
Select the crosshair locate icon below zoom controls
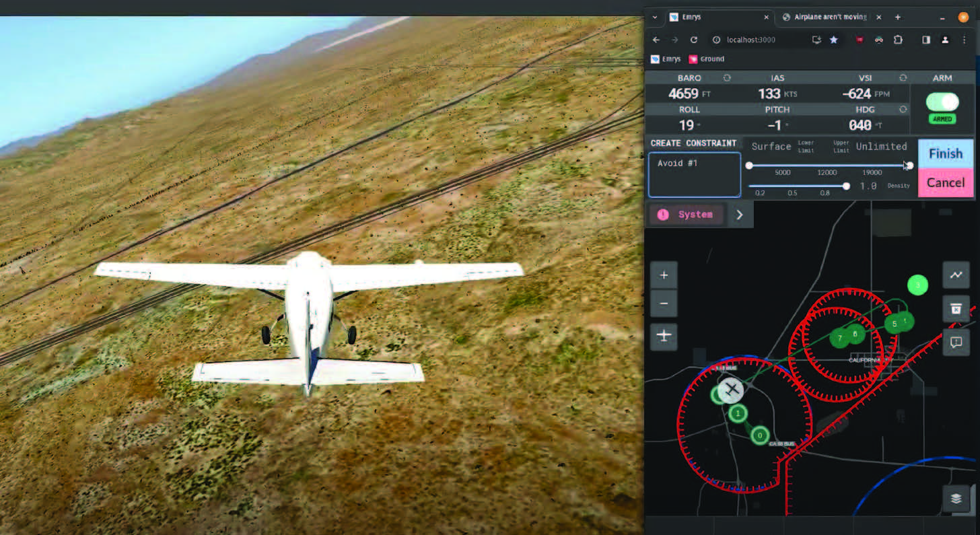(664, 336)
